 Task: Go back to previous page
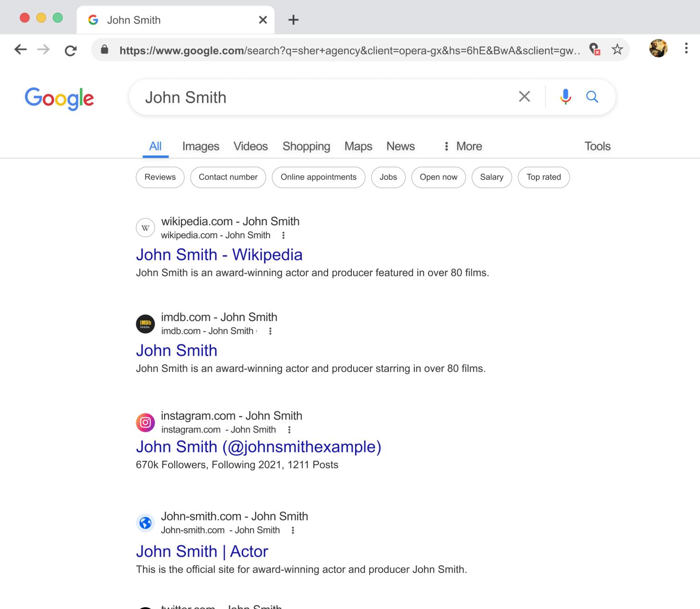21,50
